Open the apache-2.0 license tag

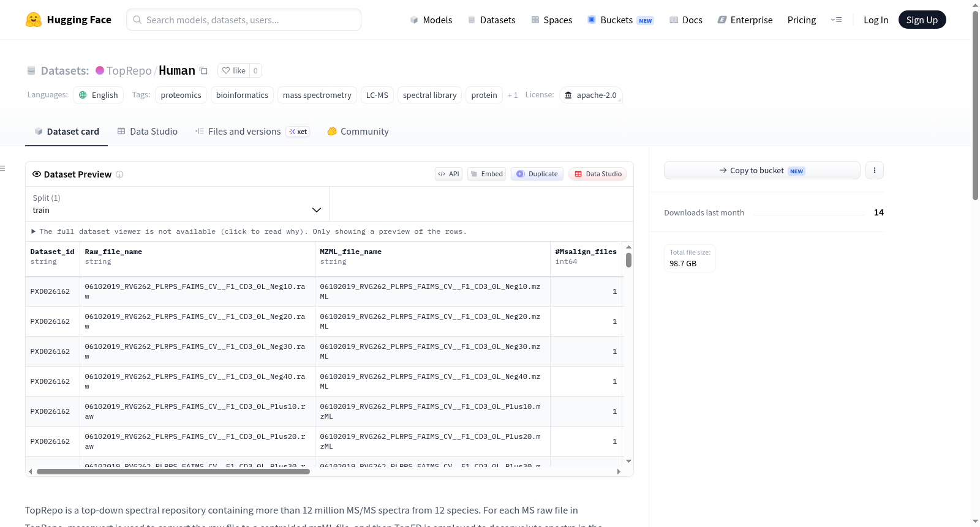pos(591,95)
